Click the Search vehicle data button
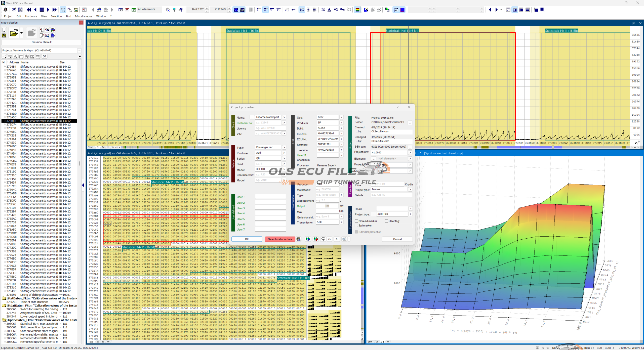The height and width of the screenshot is (350, 644). click(x=280, y=239)
